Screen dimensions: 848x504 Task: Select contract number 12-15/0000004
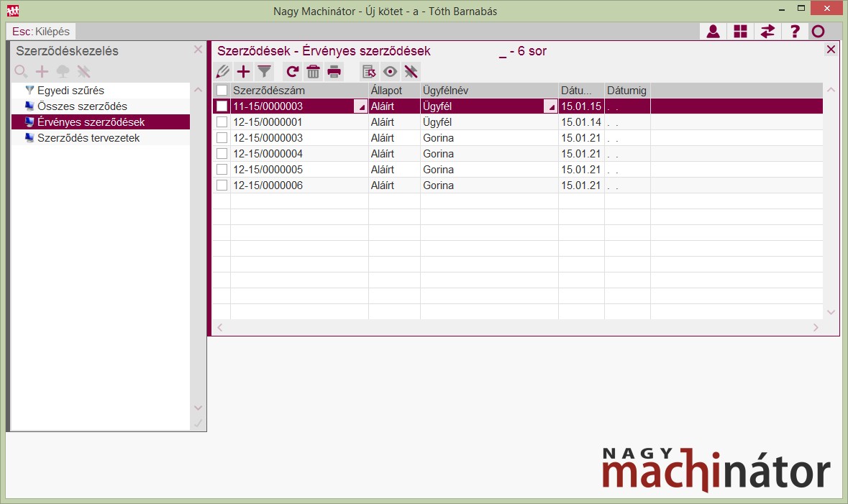268,154
